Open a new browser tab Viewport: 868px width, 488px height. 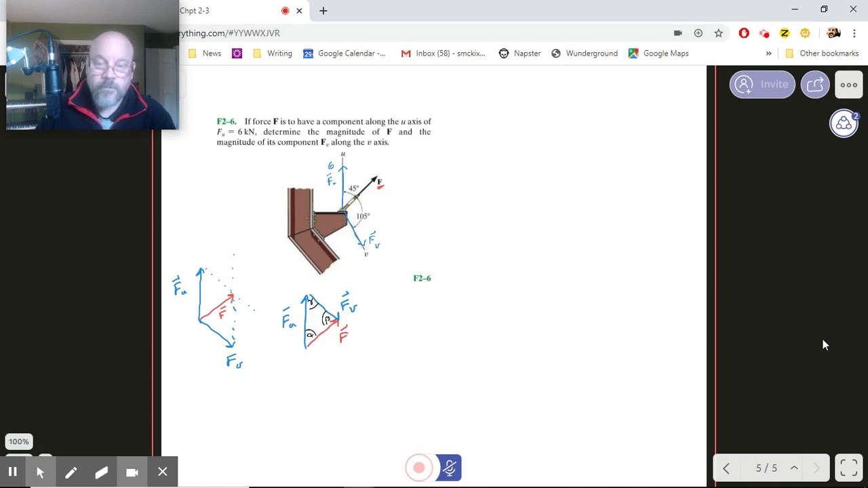pyautogui.click(x=323, y=11)
